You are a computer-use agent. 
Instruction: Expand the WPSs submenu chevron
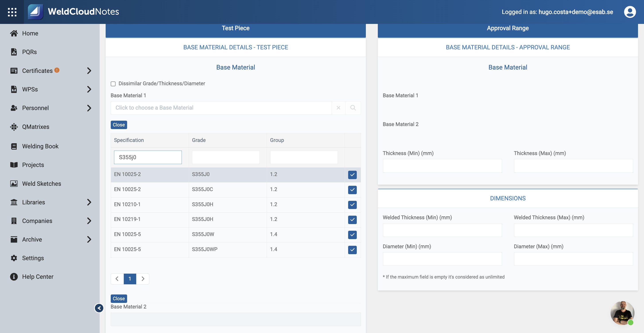tap(89, 89)
